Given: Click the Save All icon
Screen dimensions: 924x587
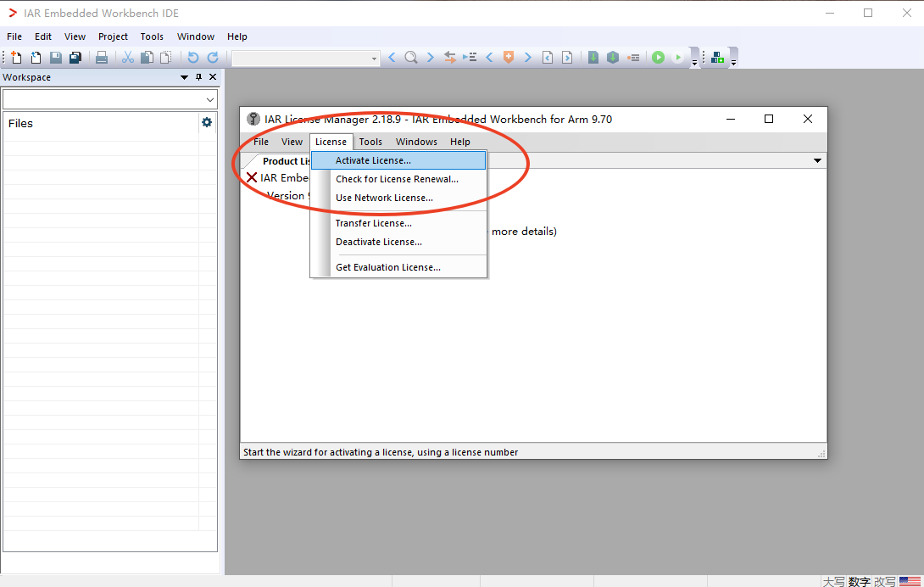Looking at the screenshot, I should 75,58.
